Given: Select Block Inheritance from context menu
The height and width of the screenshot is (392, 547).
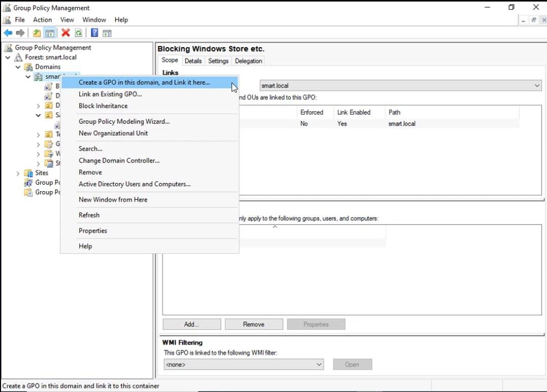Looking at the screenshot, I should pyautogui.click(x=150, y=105).
